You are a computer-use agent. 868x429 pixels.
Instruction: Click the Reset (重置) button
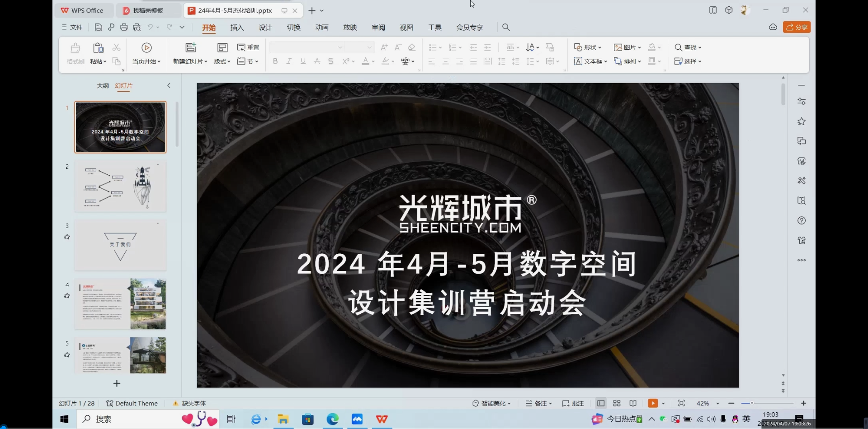coord(248,47)
